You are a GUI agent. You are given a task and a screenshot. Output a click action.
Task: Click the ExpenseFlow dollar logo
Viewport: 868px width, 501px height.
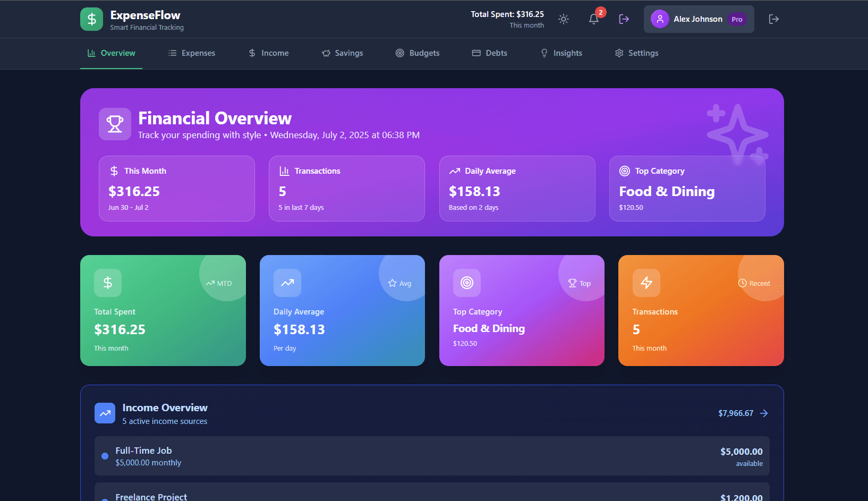[x=91, y=19]
